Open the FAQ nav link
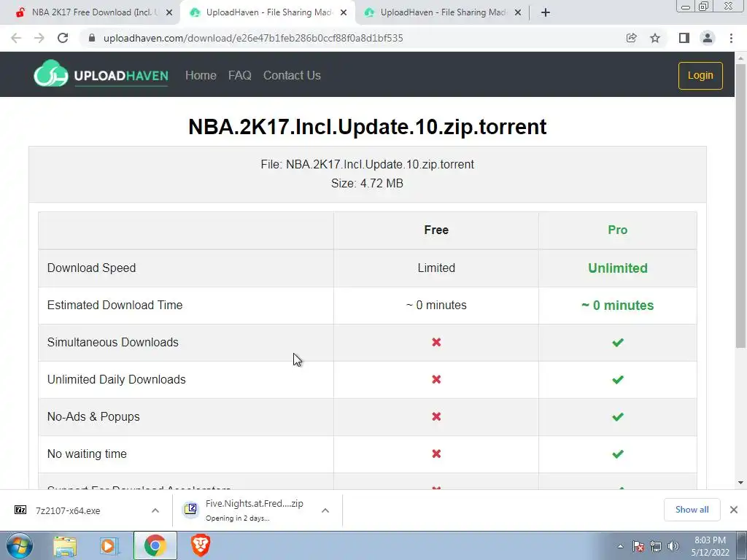 239,75
